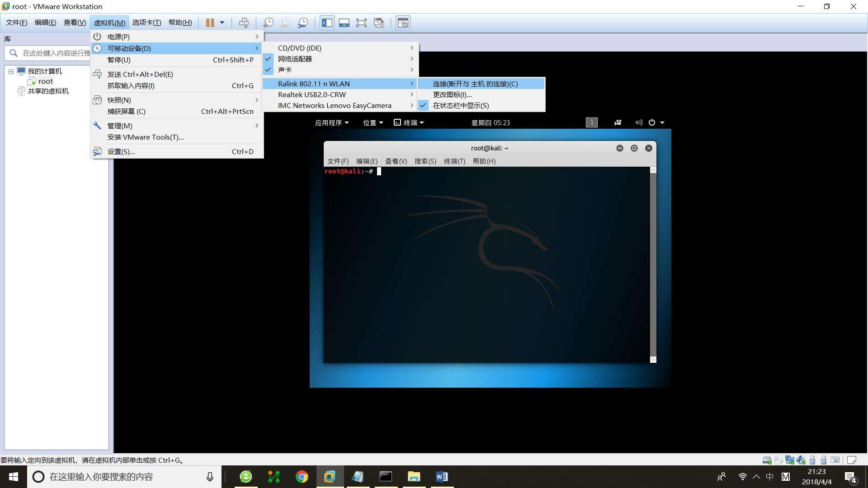Open the 编辑(E) menu in VMware menu bar

45,23
